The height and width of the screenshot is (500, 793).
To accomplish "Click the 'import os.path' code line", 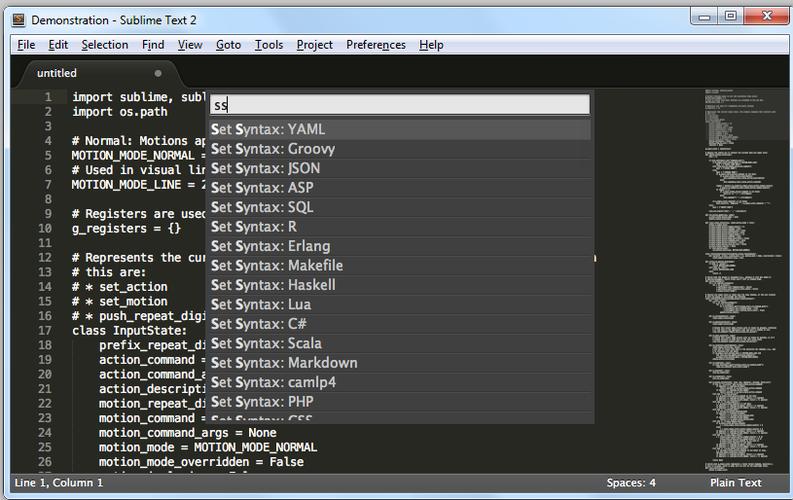I will pyautogui.click(x=119, y=112).
